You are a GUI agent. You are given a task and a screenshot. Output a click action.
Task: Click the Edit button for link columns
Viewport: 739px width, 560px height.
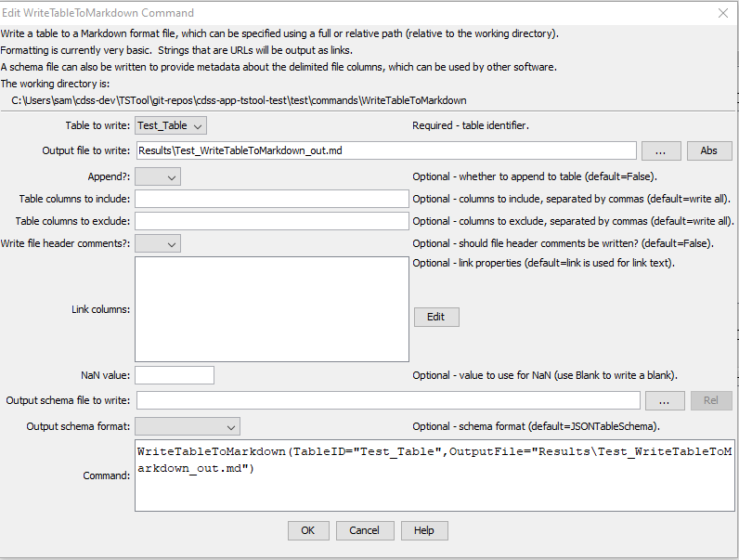coord(436,317)
